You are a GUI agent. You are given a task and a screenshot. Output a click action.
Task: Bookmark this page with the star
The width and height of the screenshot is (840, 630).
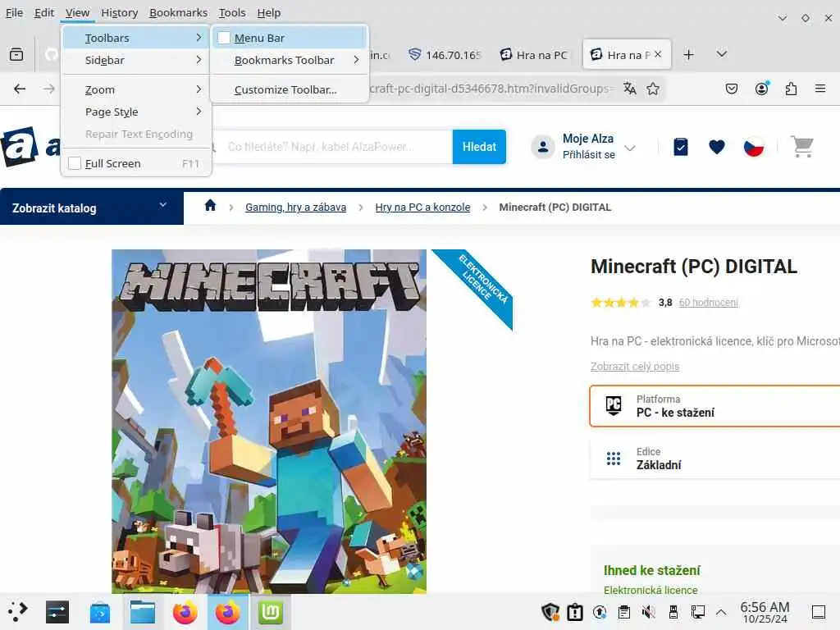(x=652, y=89)
